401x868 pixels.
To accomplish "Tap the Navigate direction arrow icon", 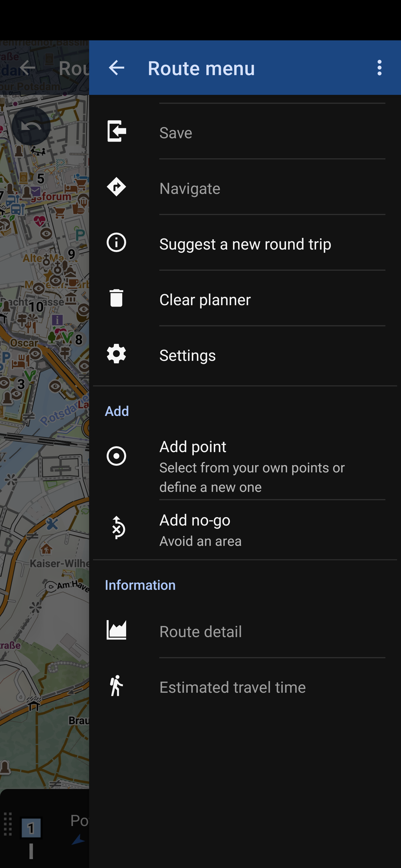I will [116, 187].
